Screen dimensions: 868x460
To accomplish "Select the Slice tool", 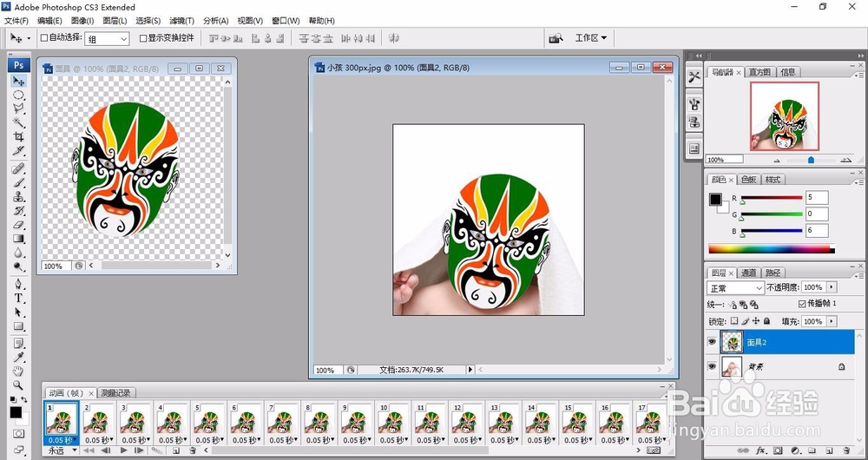I will tap(18, 150).
